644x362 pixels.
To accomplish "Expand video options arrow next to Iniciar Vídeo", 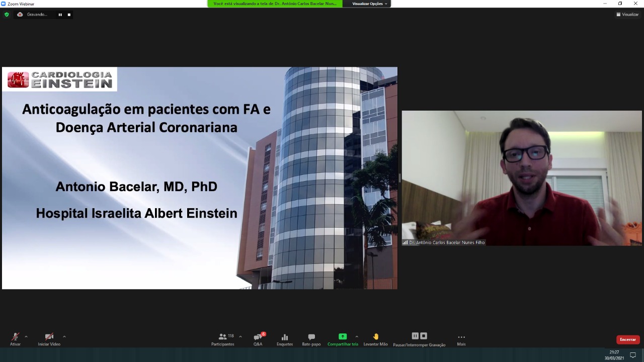I will coord(64,336).
